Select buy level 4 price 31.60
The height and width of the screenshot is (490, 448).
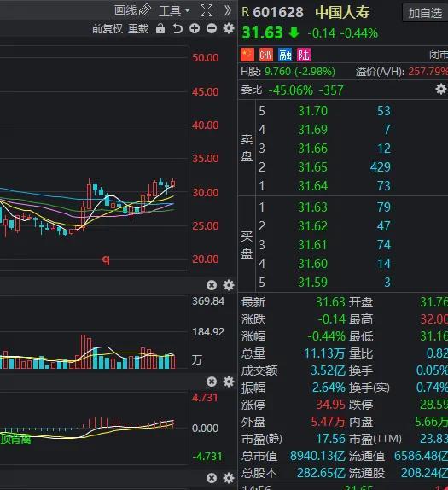click(x=312, y=264)
